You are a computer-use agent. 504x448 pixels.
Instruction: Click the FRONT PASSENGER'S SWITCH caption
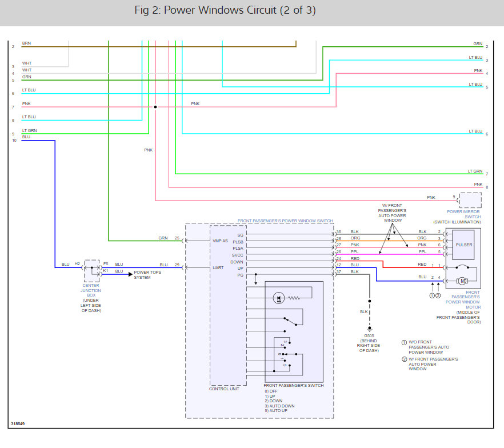[x=294, y=385]
